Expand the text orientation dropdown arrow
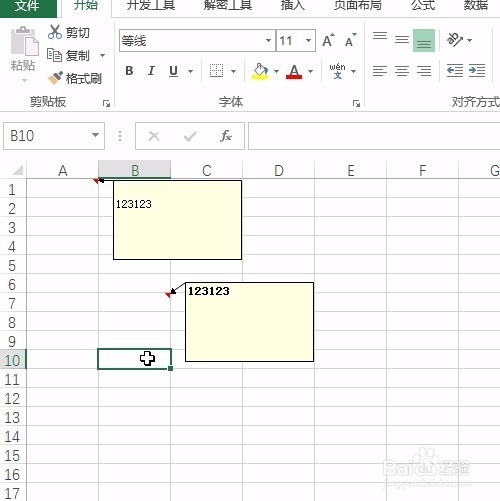The height and width of the screenshot is (501, 500). 470,40
